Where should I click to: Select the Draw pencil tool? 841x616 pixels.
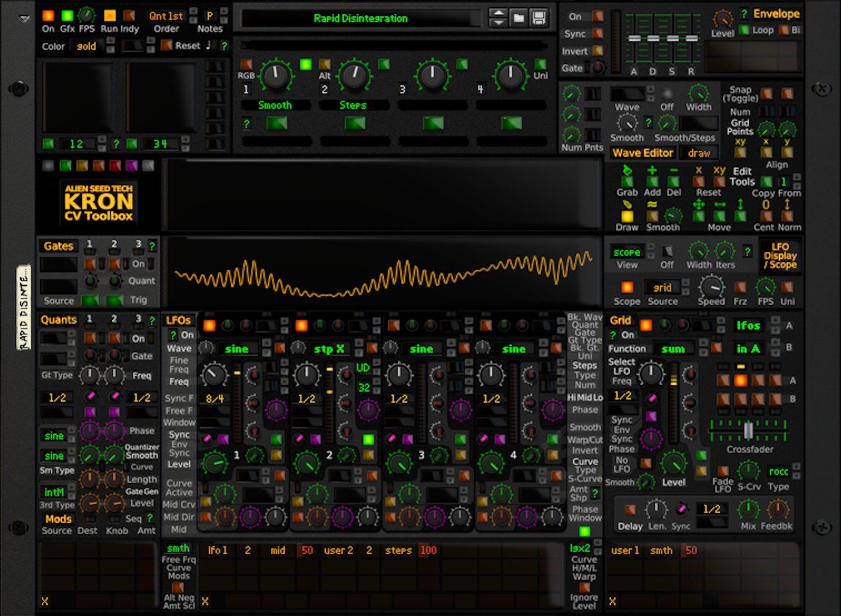626,215
